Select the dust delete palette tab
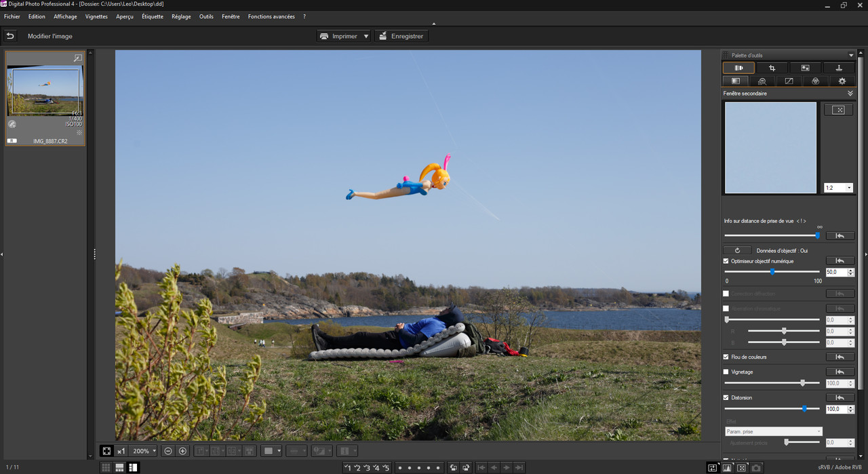The image size is (868, 474). (x=805, y=68)
